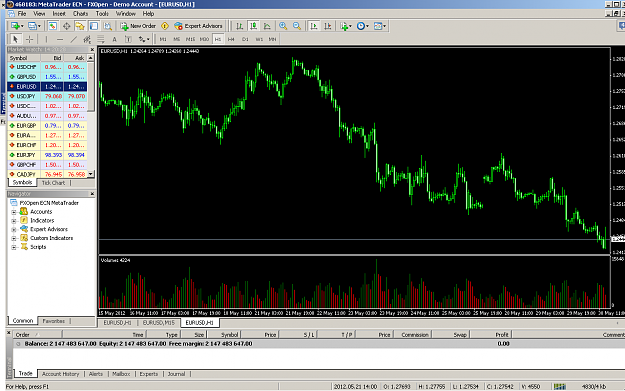Click the Zoom In magnifier icon
Image resolution: width=625 pixels, height=391 pixels.
pos(283,26)
